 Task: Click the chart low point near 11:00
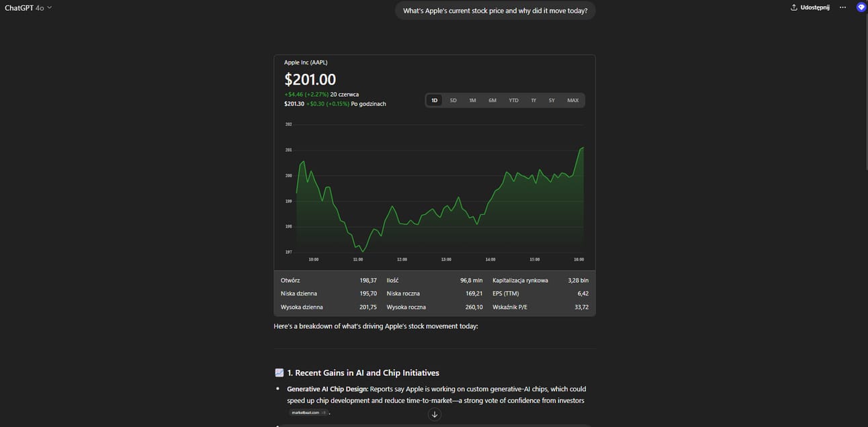(363, 252)
